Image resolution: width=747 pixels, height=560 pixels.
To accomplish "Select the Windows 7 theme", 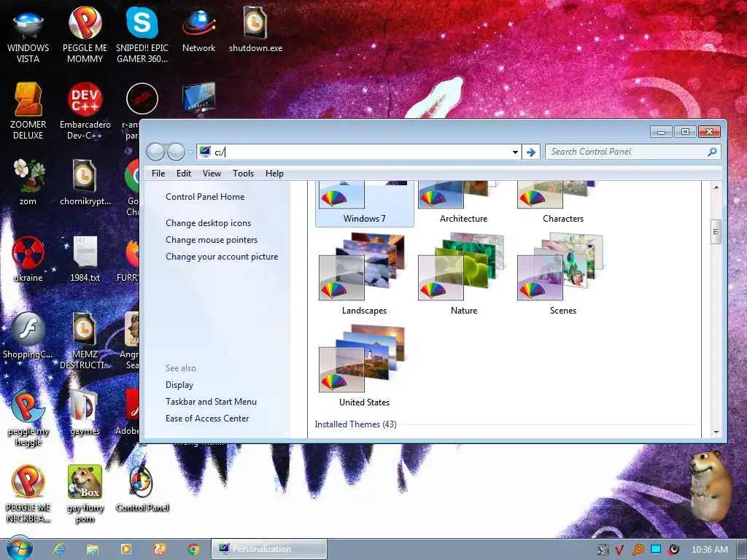I will point(365,203).
